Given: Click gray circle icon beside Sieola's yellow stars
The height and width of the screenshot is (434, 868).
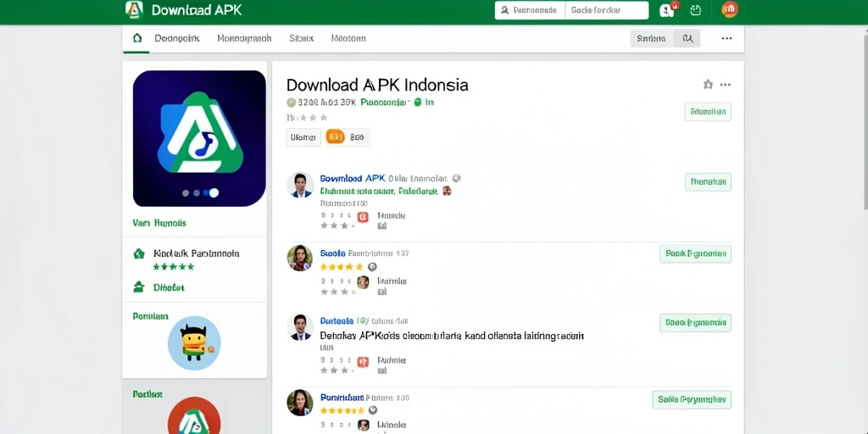Looking at the screenshot, I should 372,267.
